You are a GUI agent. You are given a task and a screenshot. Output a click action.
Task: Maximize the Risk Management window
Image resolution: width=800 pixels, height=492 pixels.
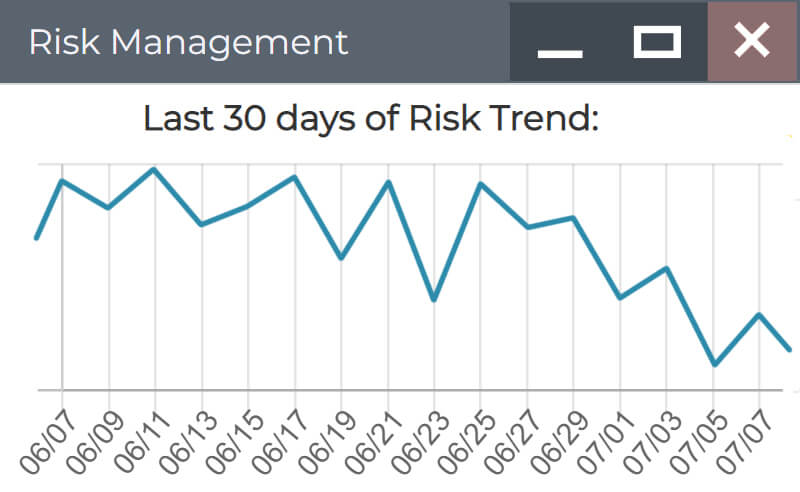click(658, 42)
